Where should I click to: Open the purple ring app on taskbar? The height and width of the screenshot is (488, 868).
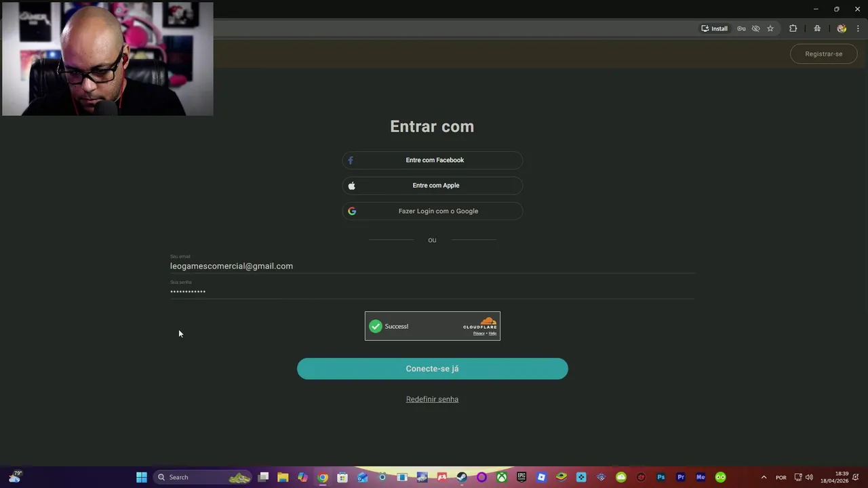pyautogui.click(x=481, y=477)
